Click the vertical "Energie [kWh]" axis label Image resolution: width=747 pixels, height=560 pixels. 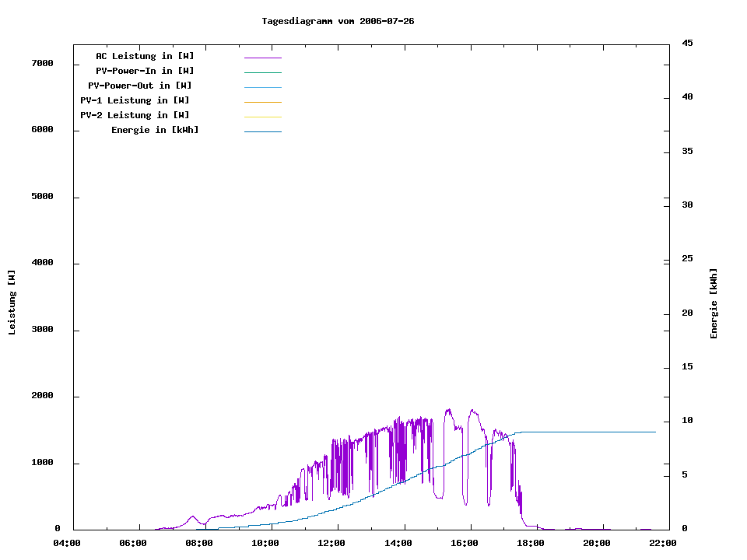click(714, 303)
